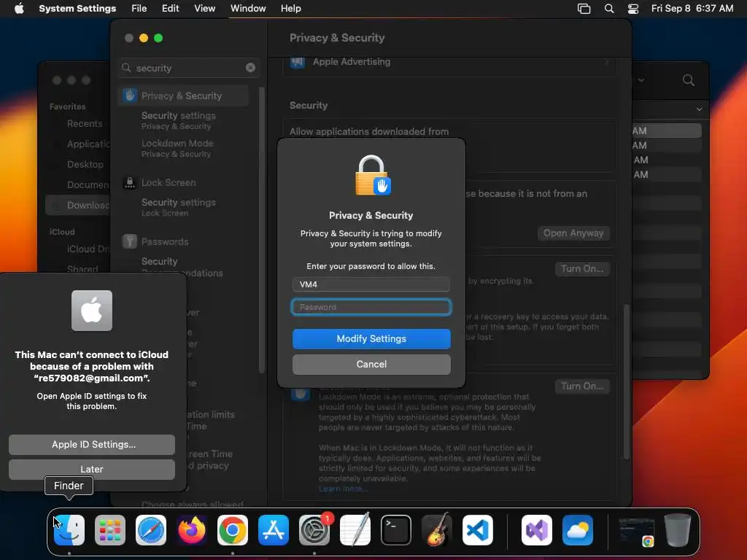Open System Settings icon in Dock
Screen dimensions: 747x560
tap(314, 530)
